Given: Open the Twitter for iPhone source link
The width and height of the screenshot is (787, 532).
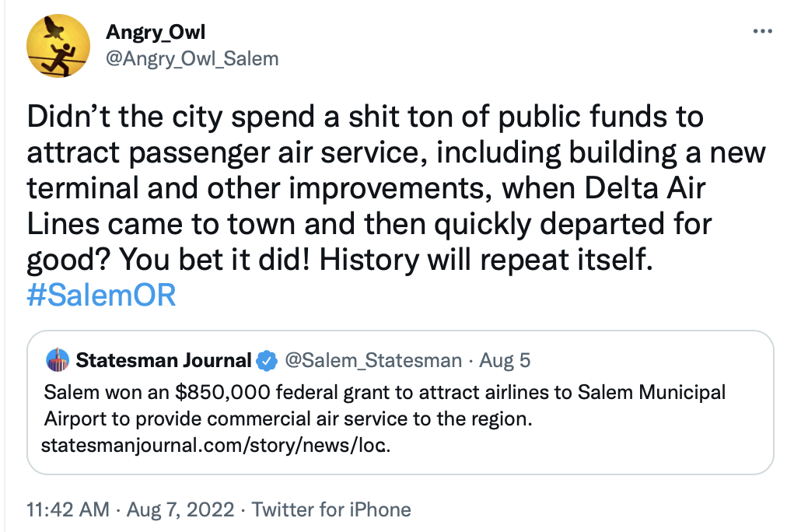Looking at the screenshot, I should (331, 509).
